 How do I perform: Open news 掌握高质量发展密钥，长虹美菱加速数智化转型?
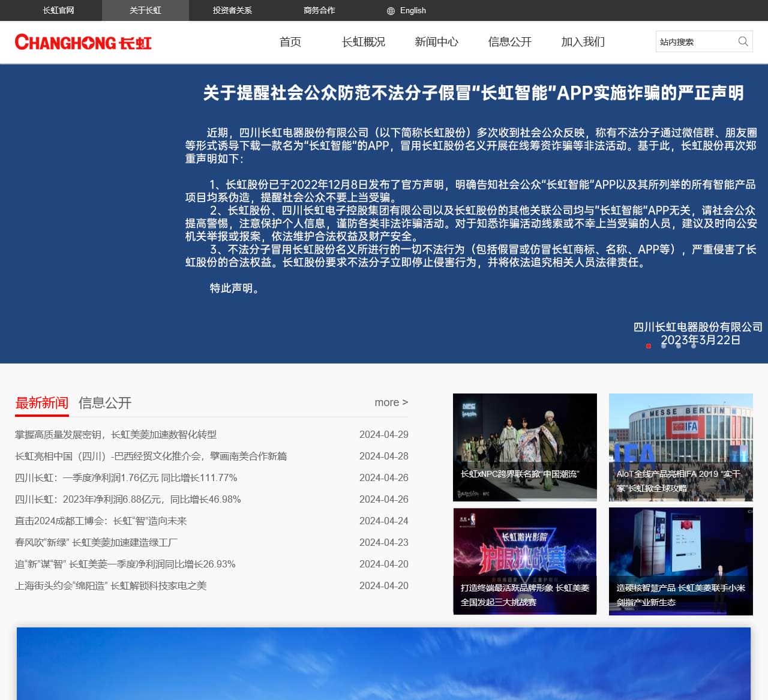(x=116, y=434)
